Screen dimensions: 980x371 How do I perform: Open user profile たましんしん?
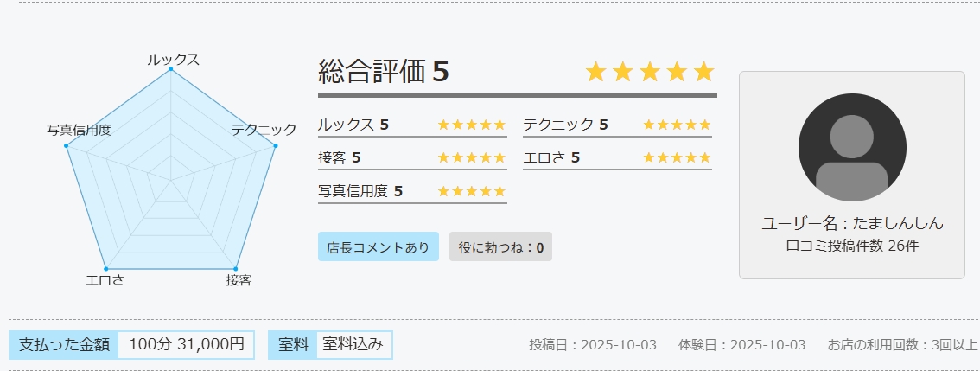pos(852,223)
